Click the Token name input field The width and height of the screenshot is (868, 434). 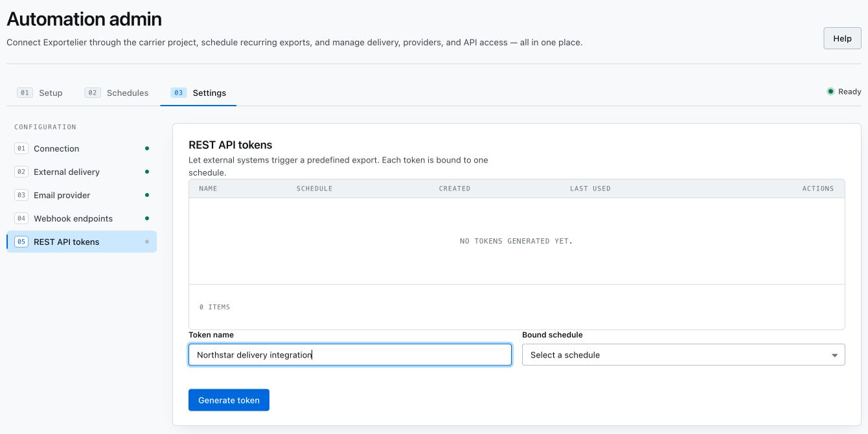350,355
